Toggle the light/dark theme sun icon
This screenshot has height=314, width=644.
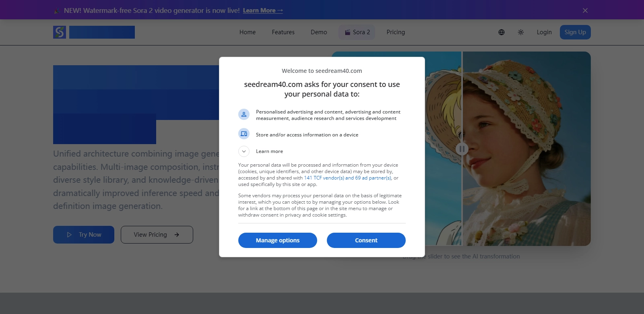point(521,32)
